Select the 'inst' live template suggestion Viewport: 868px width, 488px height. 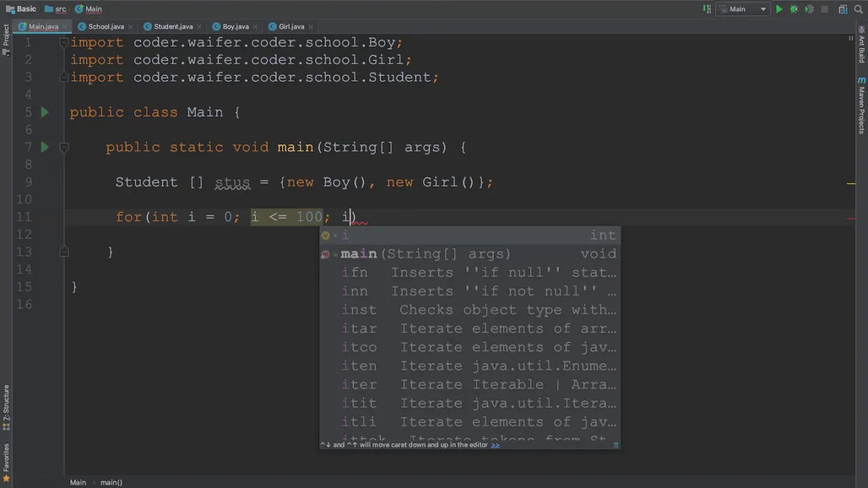tap(469, 310)
